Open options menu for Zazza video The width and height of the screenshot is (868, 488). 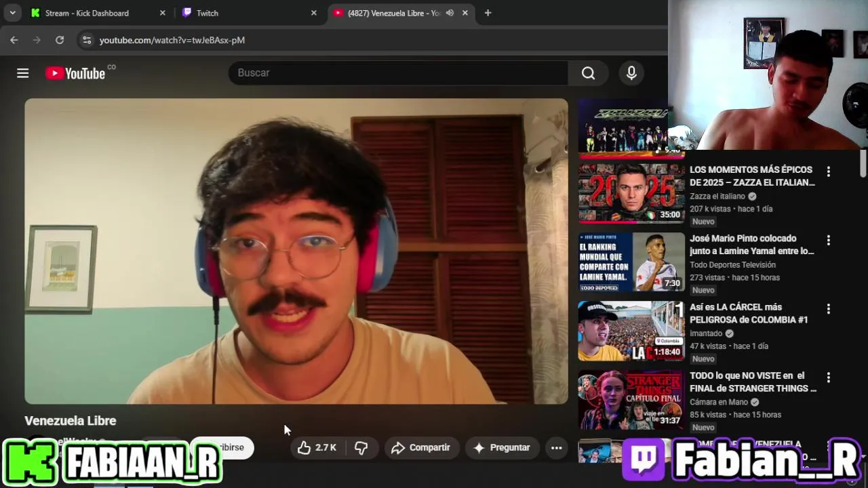pyautogui.click(x=828, y=172)
